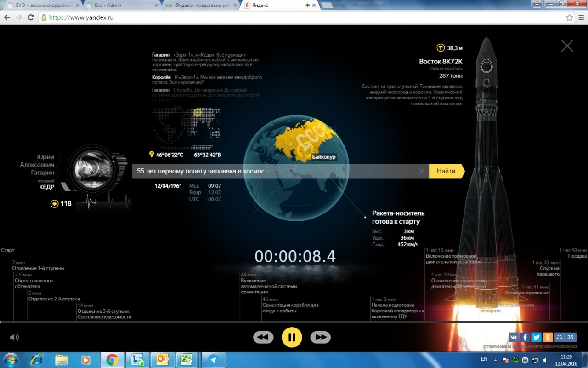The width and height of the screenshot is (588, 368).
Task: Show hidden system tray icons
Action: tap(497, 360)
